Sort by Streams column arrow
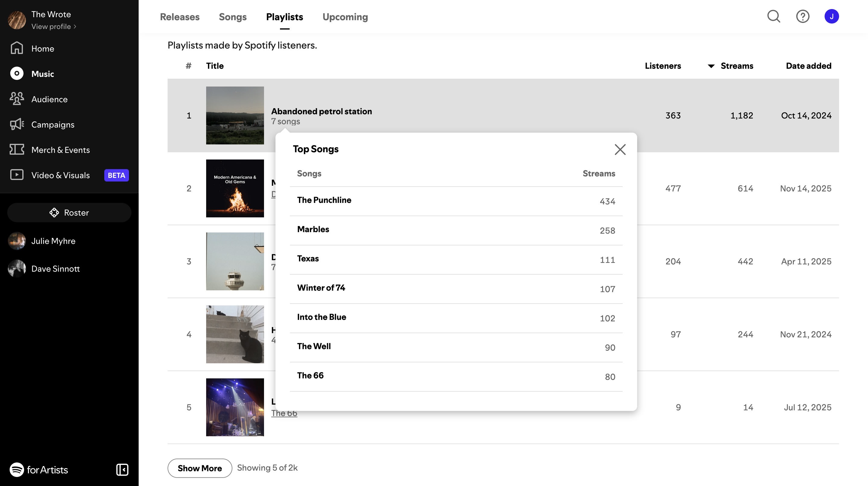This screenshot has height=486, width=868. (x=711, y=66)
